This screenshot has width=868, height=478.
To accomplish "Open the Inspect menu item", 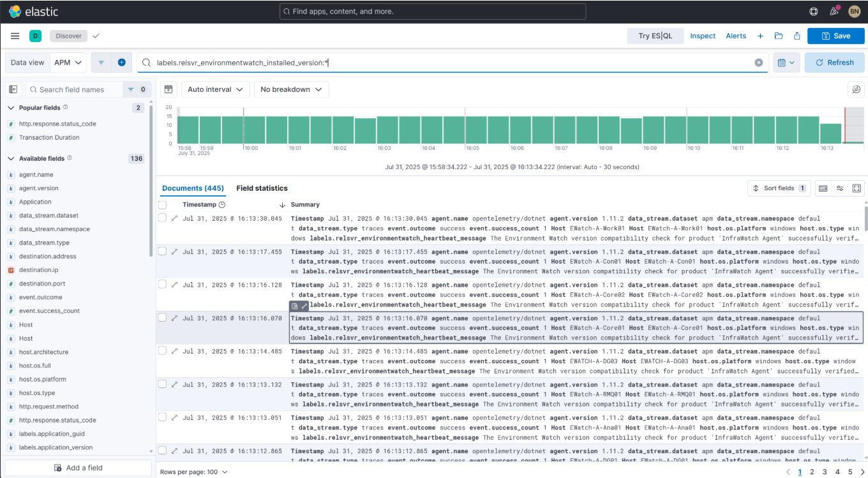I will coord(703,36).
